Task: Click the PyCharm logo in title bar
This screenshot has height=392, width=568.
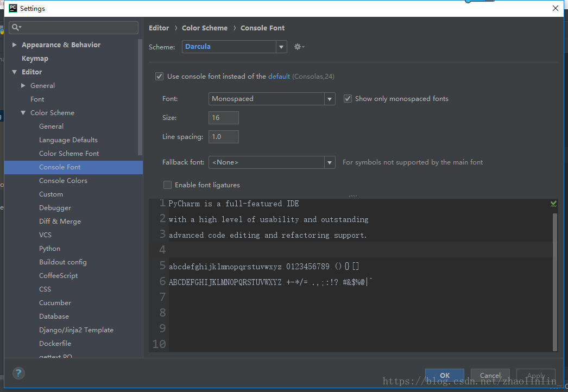Action: [12, 8]
